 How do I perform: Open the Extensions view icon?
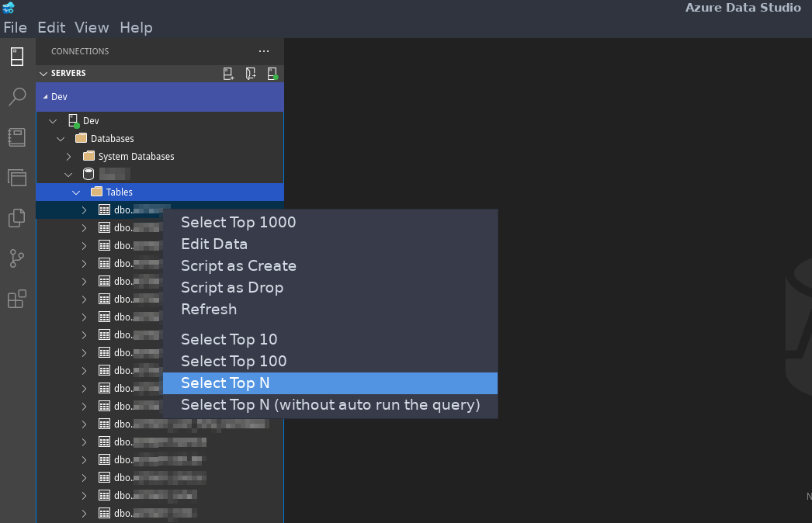pos(17,299)
